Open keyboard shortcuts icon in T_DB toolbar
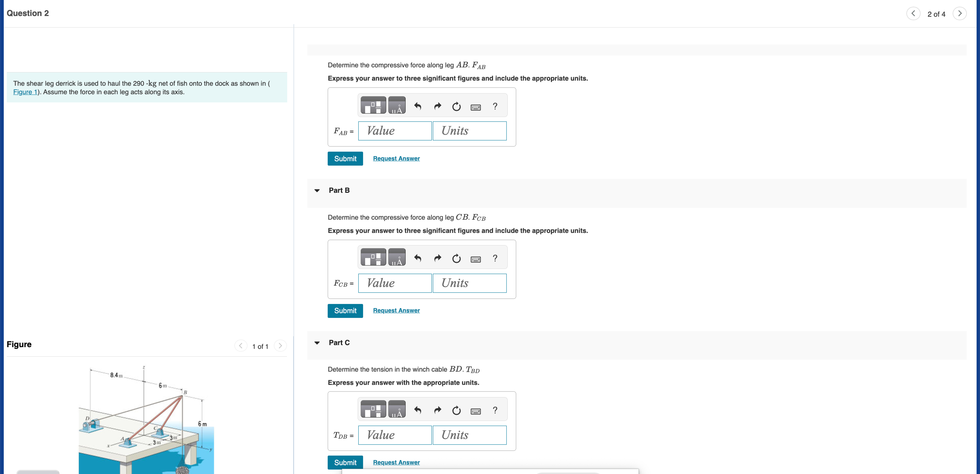Viewport: 980px width, 474px height. pos(475,411)
